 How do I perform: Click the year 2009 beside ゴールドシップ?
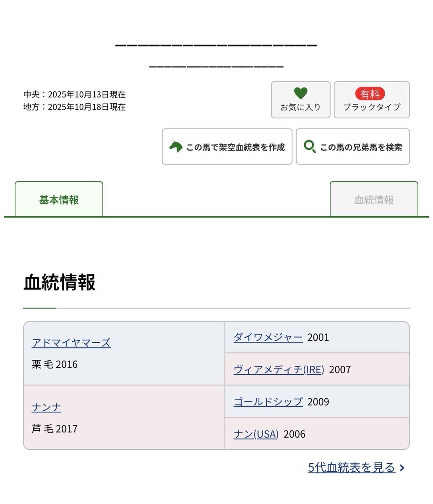pyautogui.click(x=318, y=402)
